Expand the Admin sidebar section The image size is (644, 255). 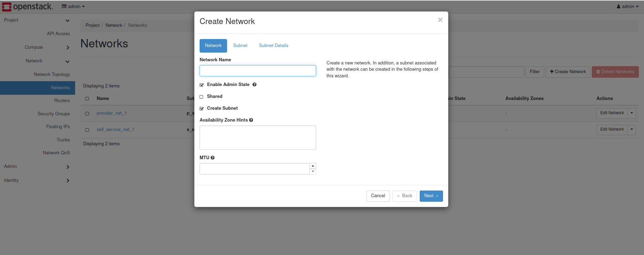point(37,167)
